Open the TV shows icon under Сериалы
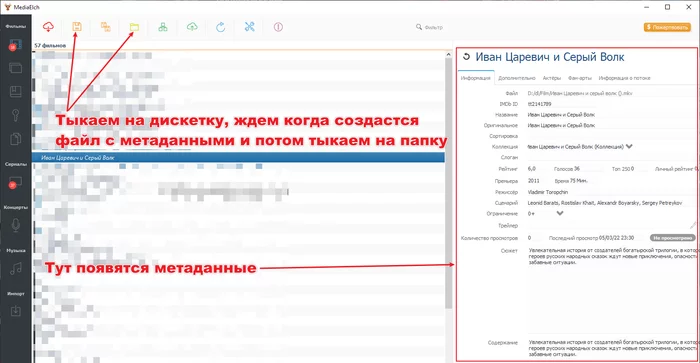This screenshot has width=700, height=363. 16,183
